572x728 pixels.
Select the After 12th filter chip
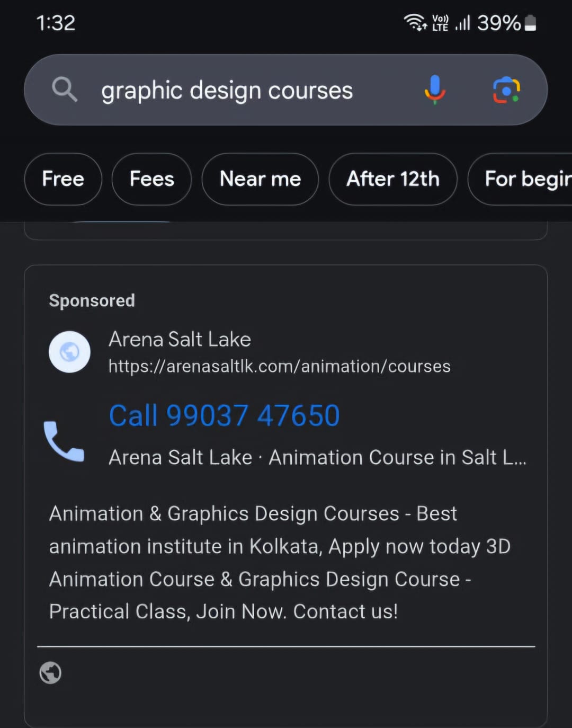click(393, 179)
